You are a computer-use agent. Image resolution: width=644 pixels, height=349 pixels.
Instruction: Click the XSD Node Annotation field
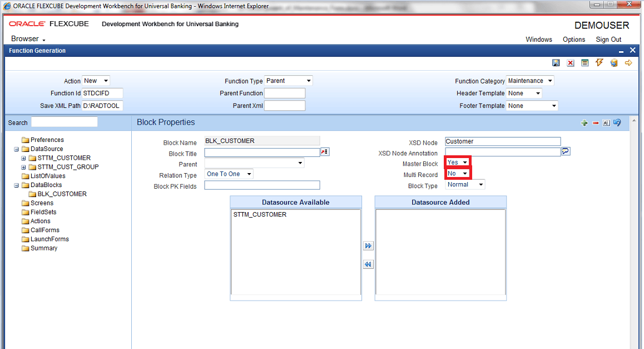tap(503, 152)
